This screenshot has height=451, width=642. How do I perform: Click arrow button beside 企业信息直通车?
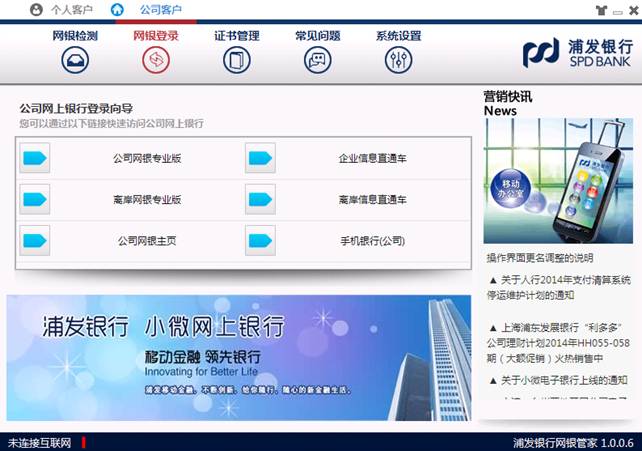(x=260, y=158)
